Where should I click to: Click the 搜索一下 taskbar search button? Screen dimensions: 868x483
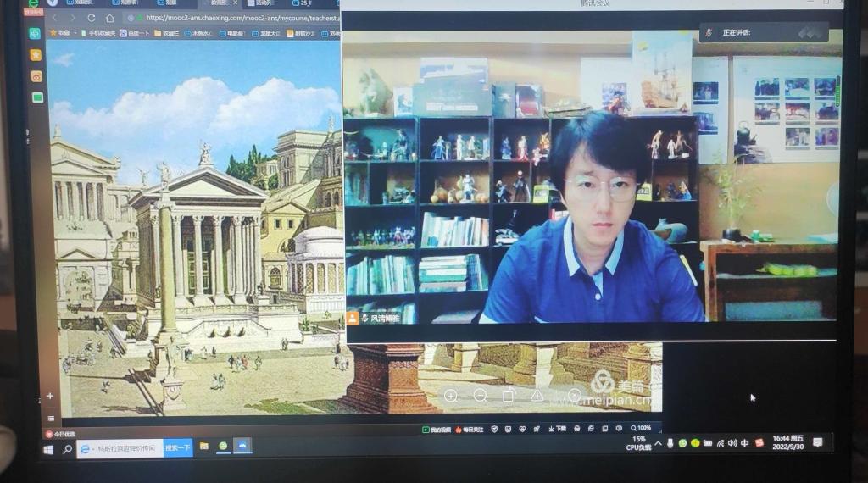click(x=178, y=447)
